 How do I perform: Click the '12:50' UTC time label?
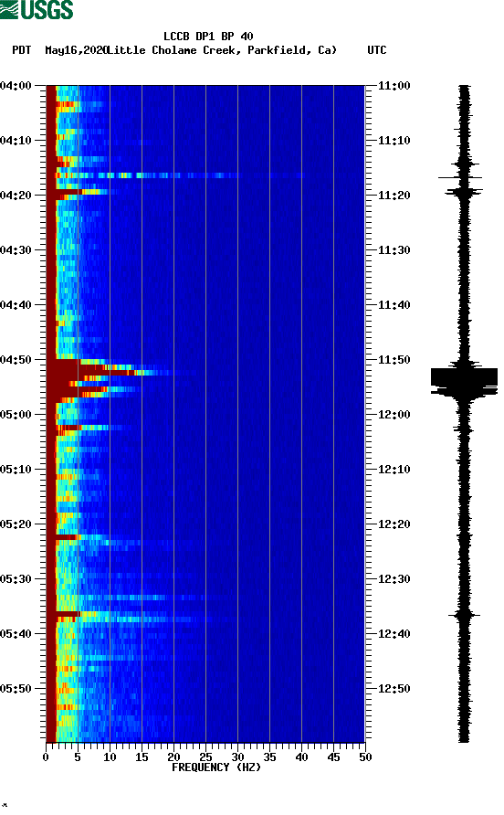pos(394,689)
